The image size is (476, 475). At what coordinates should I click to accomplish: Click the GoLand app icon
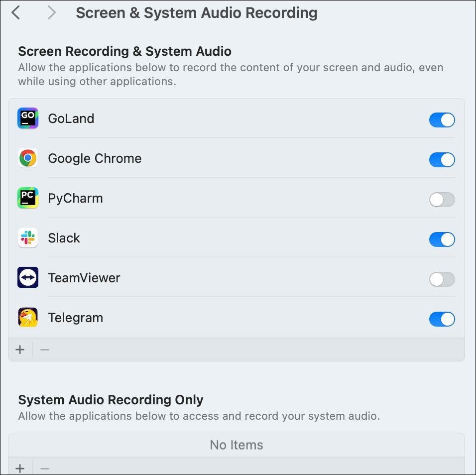[27, 119]
